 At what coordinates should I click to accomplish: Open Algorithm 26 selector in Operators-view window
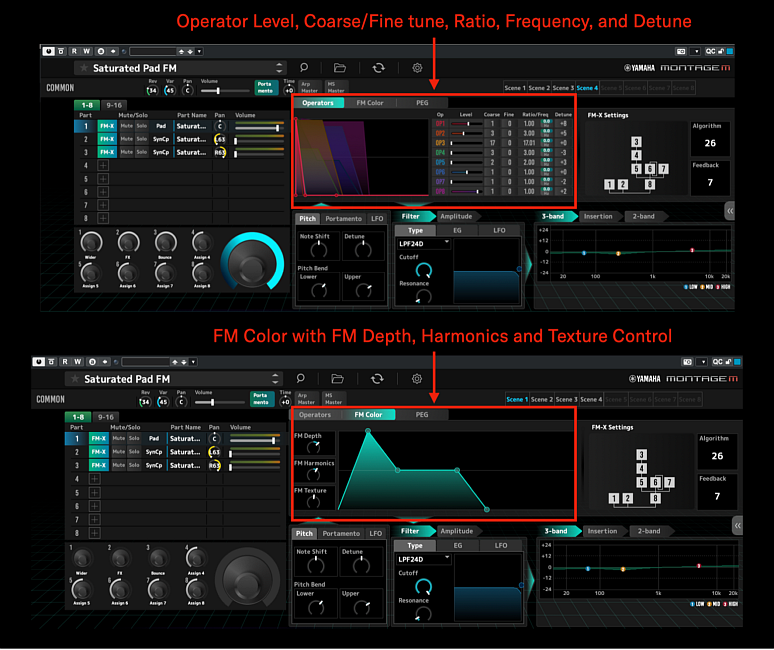pyautogui.click(x=710, y=143)
